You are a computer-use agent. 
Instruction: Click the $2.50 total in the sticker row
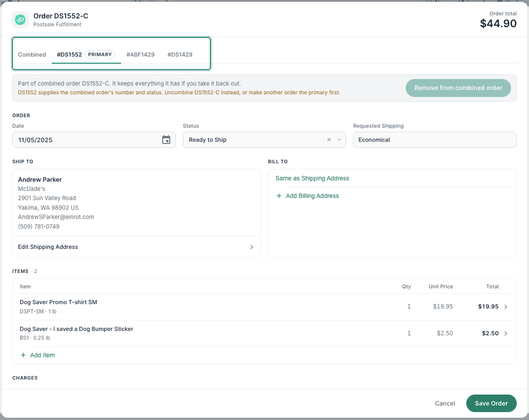490,334
